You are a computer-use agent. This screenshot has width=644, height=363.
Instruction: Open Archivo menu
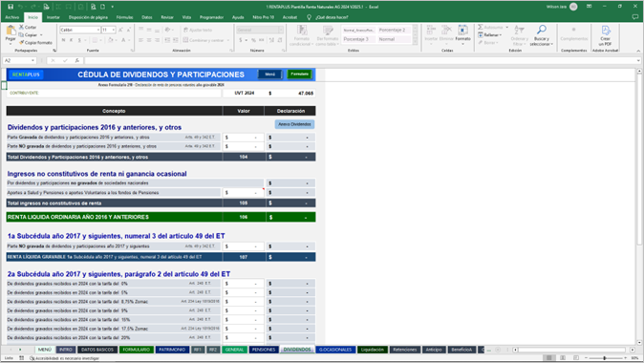[x=11, y=17]
